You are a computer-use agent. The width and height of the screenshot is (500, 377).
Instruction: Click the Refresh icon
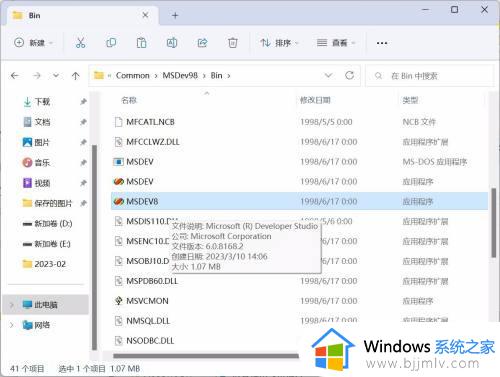tap(349, 75)
